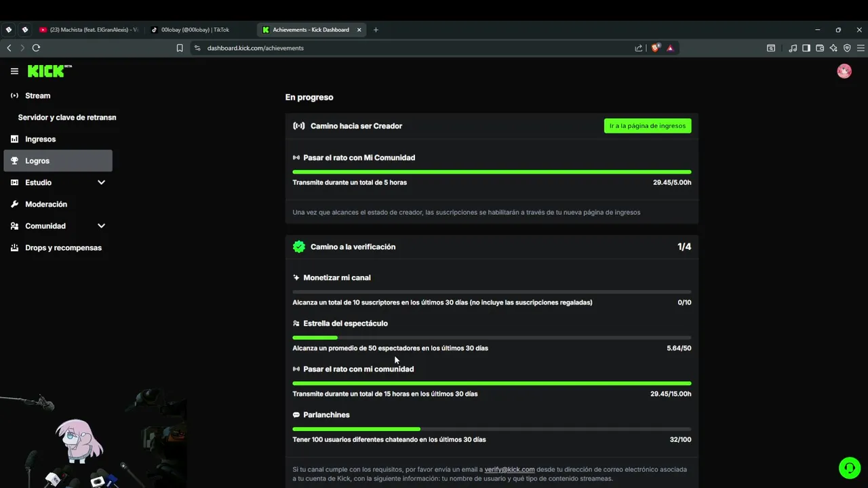Open the hamburger menu beside the Kick logo
Viewport: 868px width, 488px height.
point(14,71)
